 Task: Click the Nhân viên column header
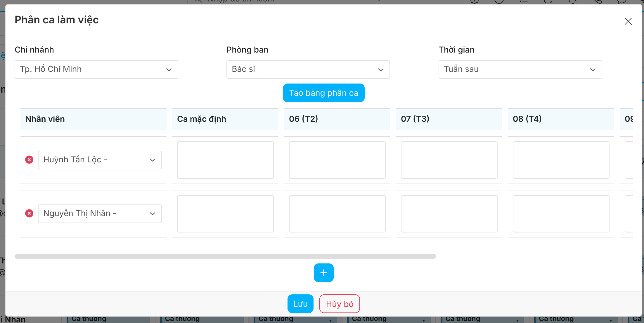point(93,119)
